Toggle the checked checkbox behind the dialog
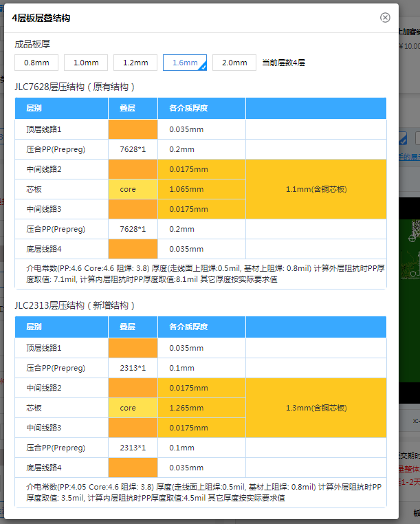 click(404, 139)
